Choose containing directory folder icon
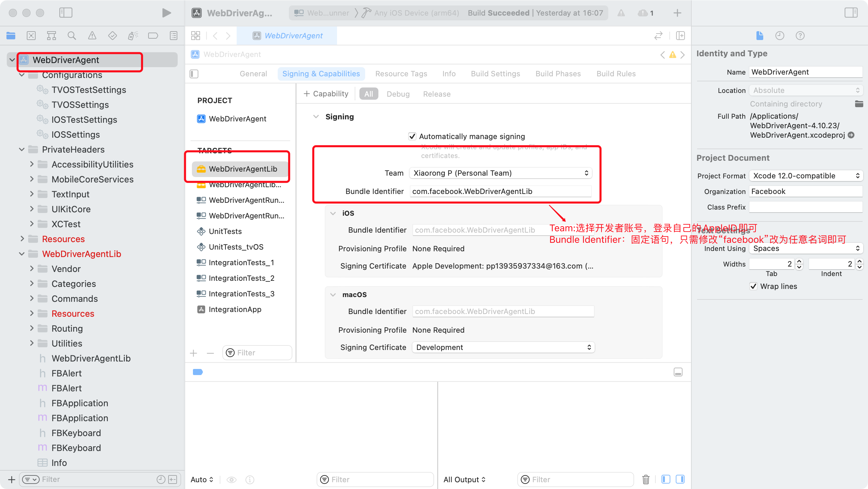This screenshot has width=868, height=489. pyautogui.click(x=859, y=104)
